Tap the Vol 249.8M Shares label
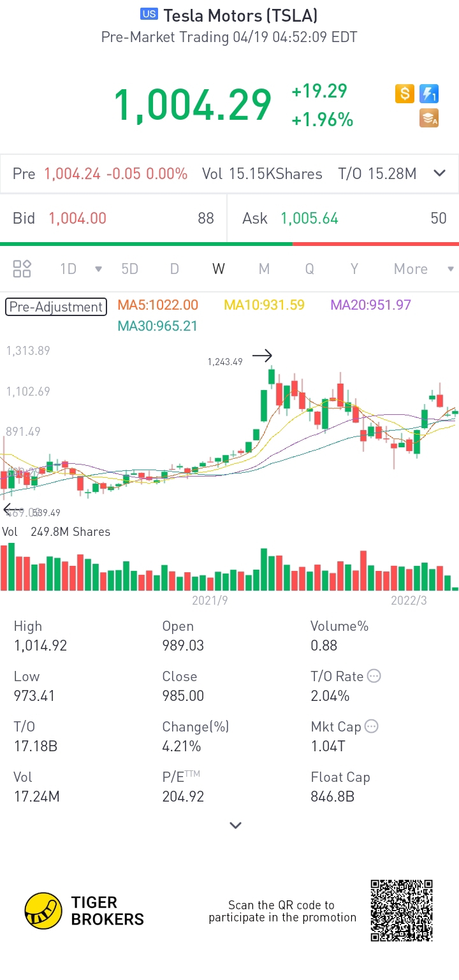Screen dimensions: 459x980 click(56, 531)
